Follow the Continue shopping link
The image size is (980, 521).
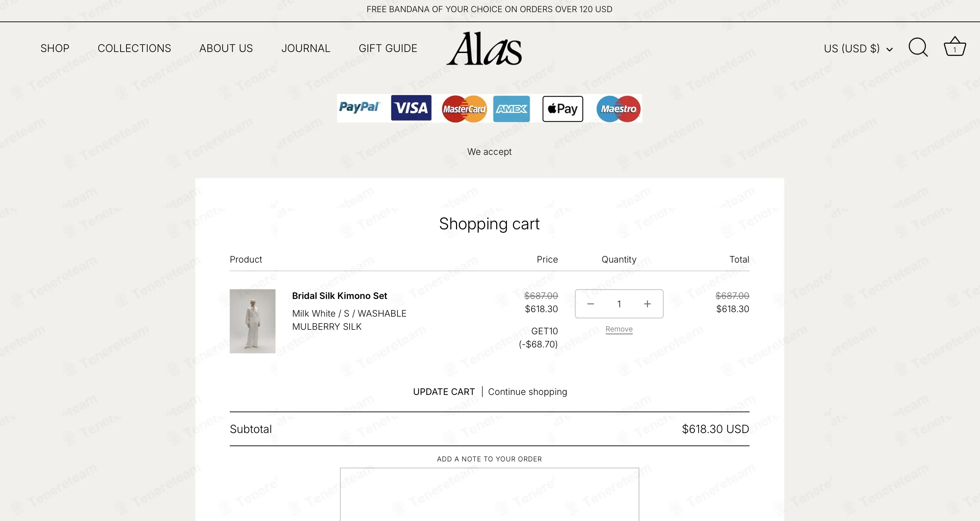pyautogui.click(x=527, y=392)
